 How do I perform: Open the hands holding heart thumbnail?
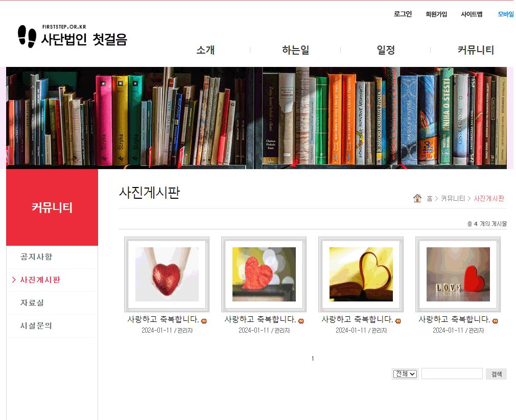167,274
